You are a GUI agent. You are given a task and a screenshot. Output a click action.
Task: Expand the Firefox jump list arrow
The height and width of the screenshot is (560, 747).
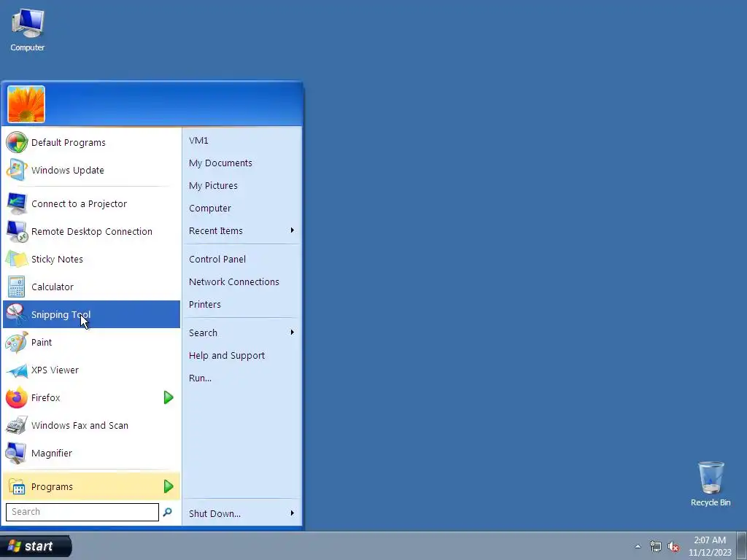pos(169,397)
